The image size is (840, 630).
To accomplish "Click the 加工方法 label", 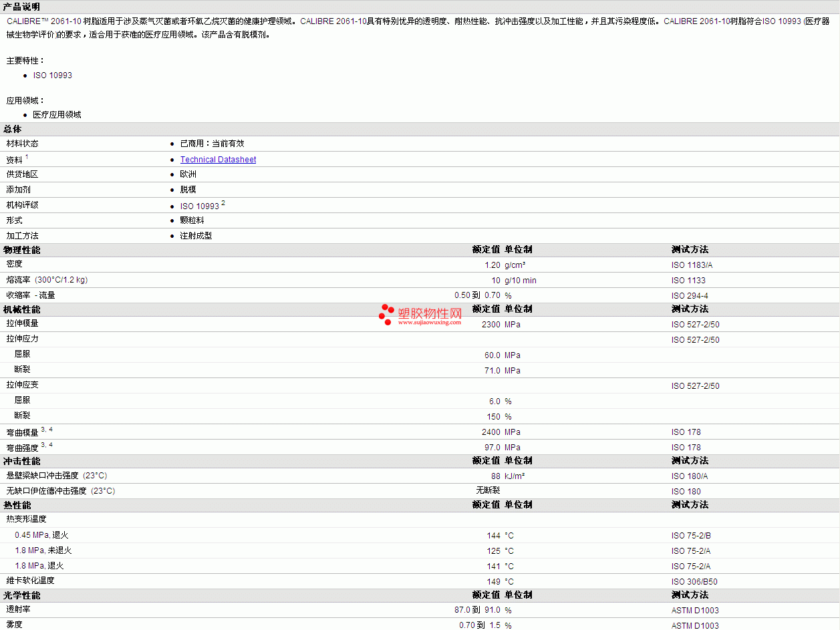I will 23,236.
